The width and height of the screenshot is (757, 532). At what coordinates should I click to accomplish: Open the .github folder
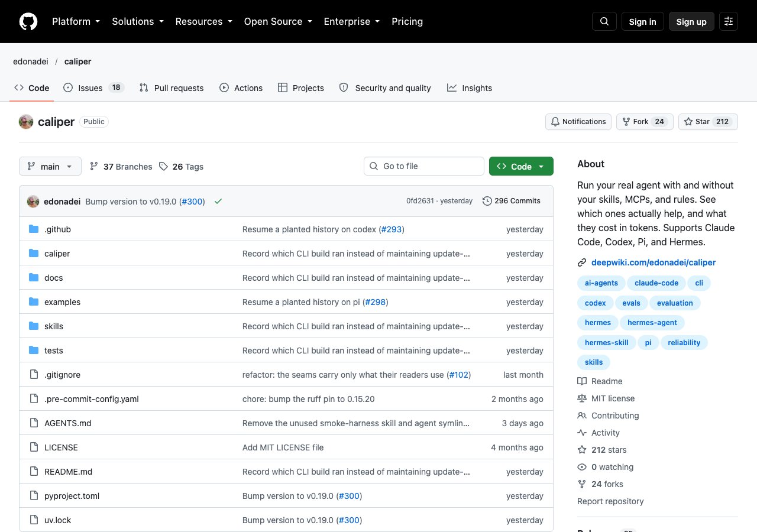point(57,229)
